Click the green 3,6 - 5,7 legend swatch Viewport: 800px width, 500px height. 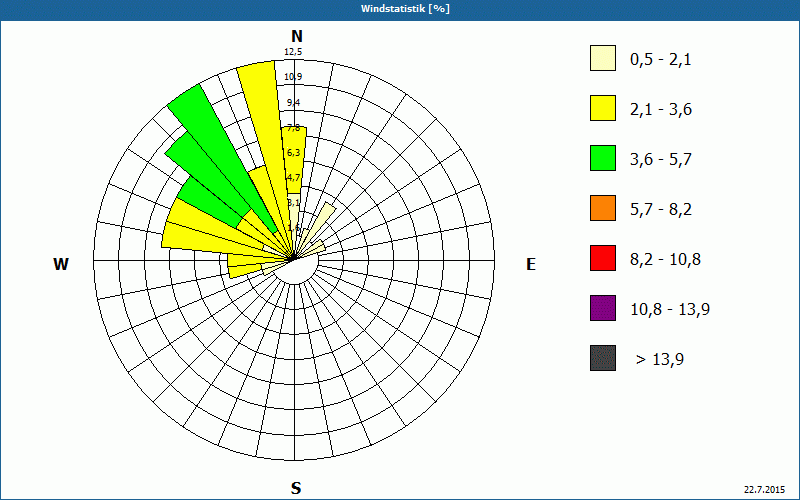(x=603, y=158)
